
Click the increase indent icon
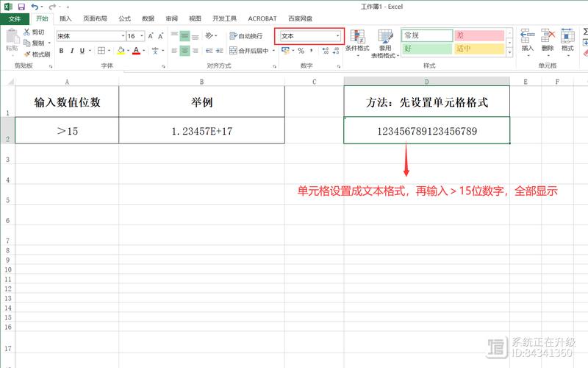[x=220, y=50]
